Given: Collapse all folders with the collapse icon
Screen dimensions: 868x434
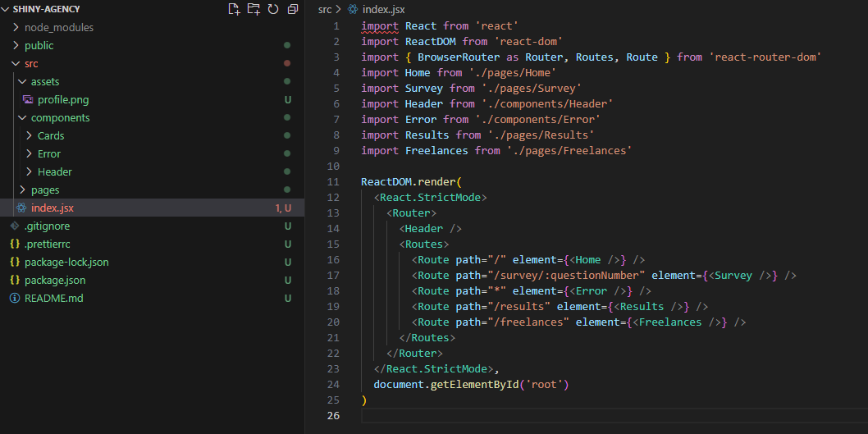Looking at the screenshot, I should click(x=292, y=9).
